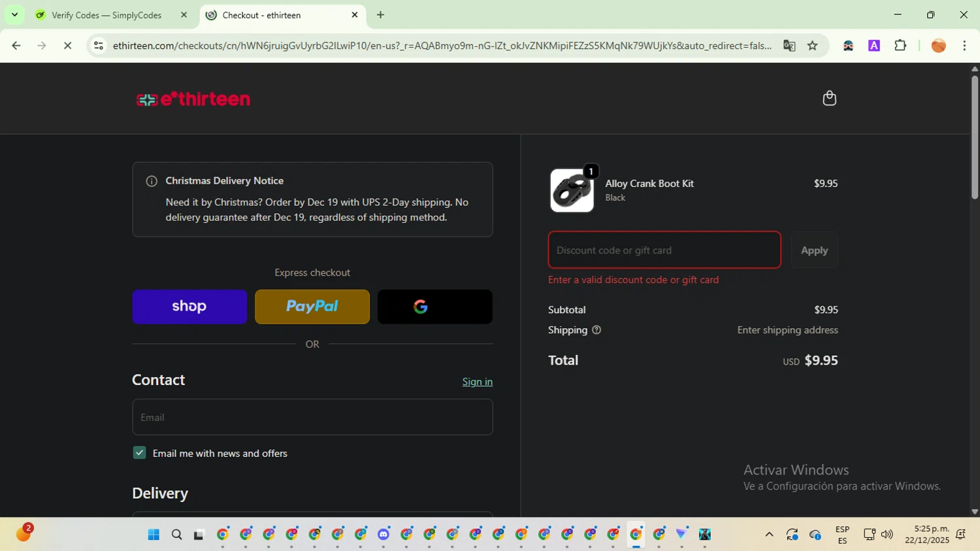Open the taskbar Search icon
The image size is (980, 551).
(176, 535)
